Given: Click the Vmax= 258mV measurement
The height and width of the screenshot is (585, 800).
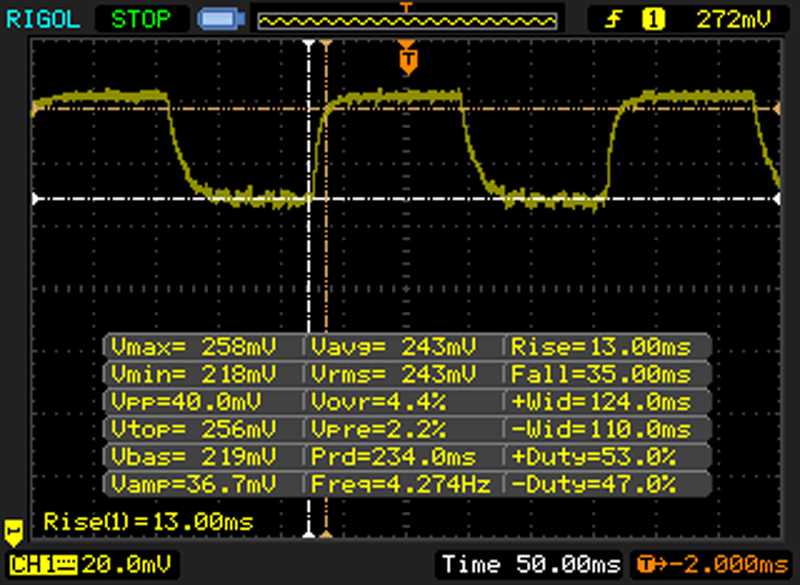Looking at the screenshot, I should point(194,347).
